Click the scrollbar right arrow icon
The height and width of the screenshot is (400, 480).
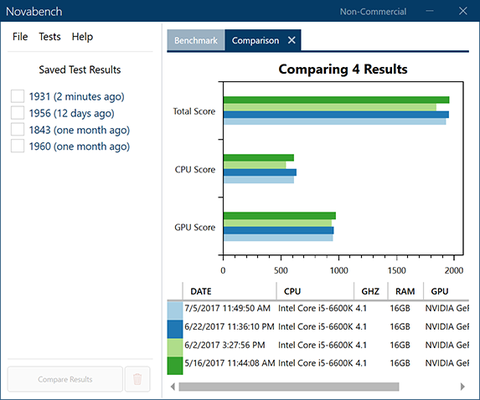462,387
